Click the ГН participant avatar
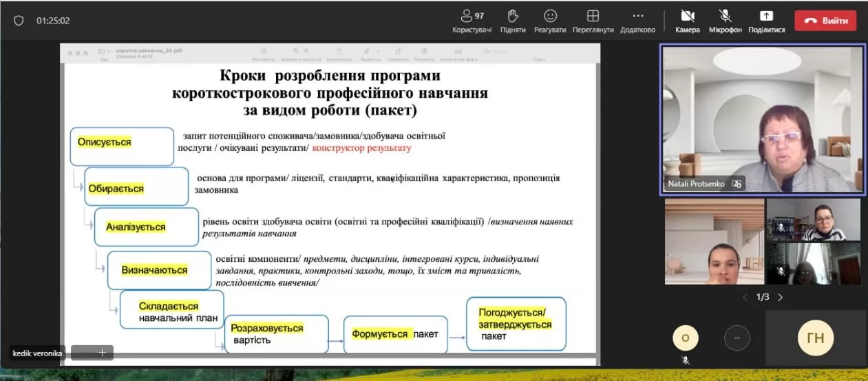Image resolution: width=868 pixels, height=381 pixels. click(x=815, y=338)
